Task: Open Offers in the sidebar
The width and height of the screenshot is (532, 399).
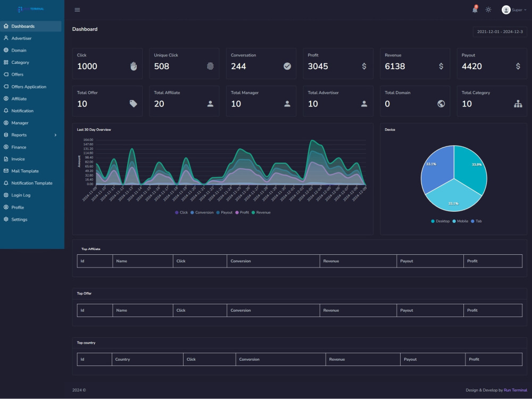Action: (x=30, y=74)
